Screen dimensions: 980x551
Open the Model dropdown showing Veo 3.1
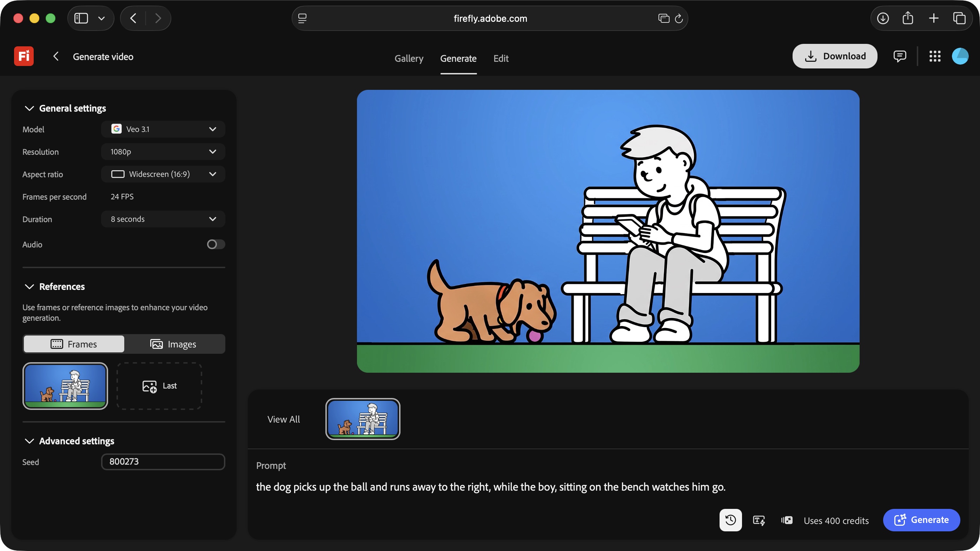click(163, 129)
